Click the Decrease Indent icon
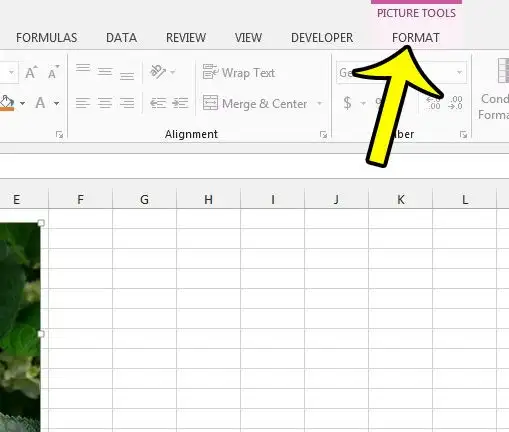The width and height of the screenshot is (509, 432). [158, 103]
